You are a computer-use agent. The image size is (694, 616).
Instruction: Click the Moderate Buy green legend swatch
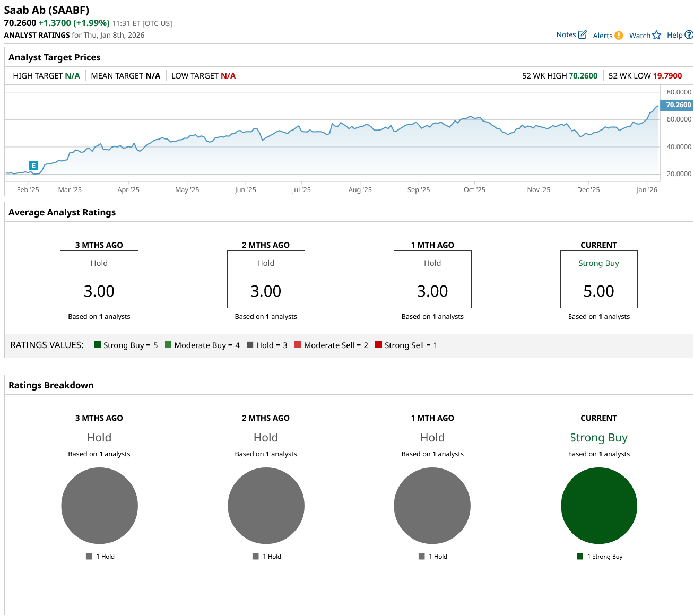pos(168,345)
